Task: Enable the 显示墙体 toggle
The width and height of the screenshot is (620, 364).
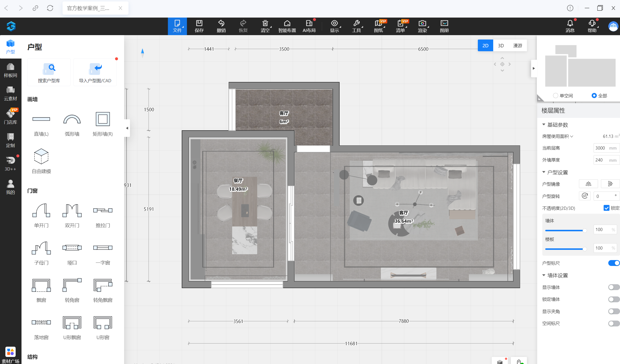Action: click(x=613, y=287)
